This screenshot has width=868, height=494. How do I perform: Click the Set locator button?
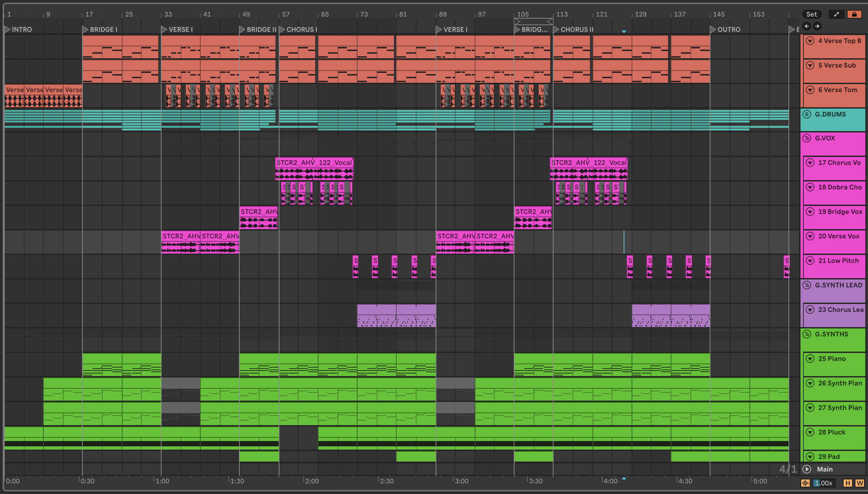(x=812, y=14)
